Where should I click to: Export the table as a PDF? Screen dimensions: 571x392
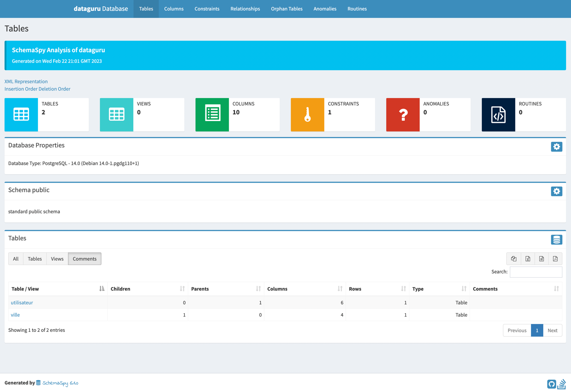pyautogui.click(x=555, y=259)
